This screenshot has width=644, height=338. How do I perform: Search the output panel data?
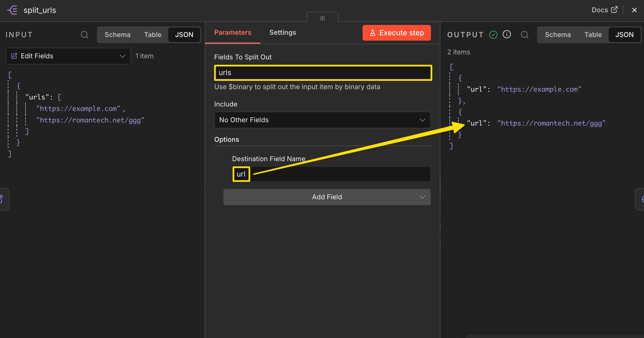(524, 35)
